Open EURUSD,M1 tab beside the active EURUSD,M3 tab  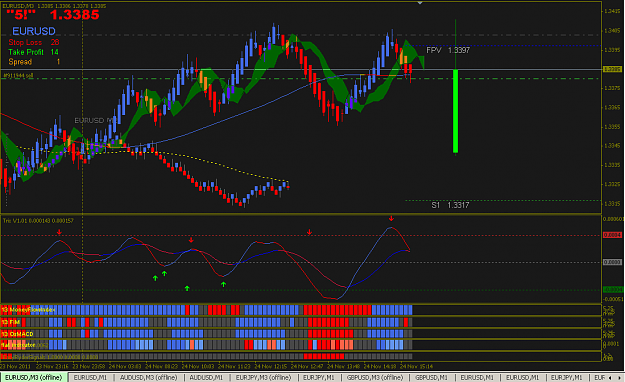coord(90,377)
